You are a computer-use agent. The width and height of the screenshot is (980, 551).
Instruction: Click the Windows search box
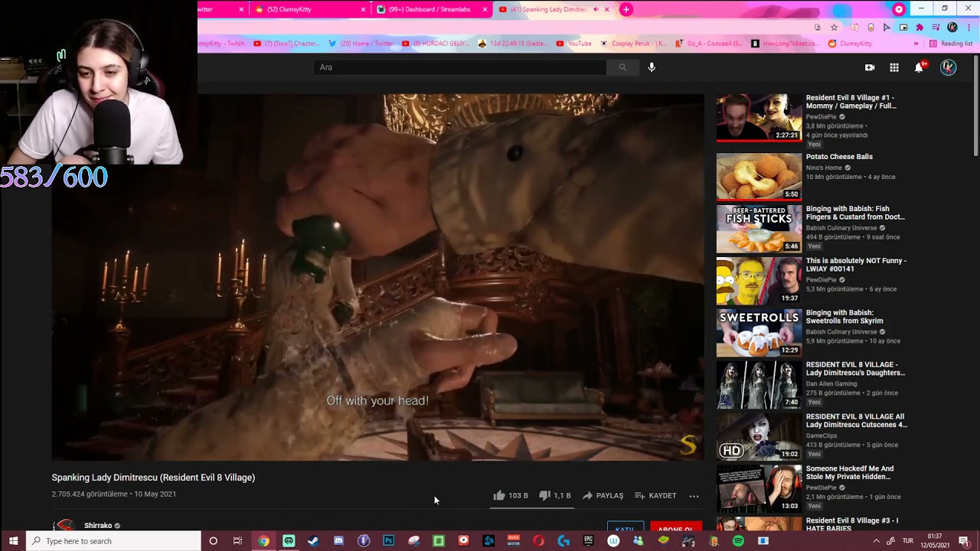pos(113,541)
